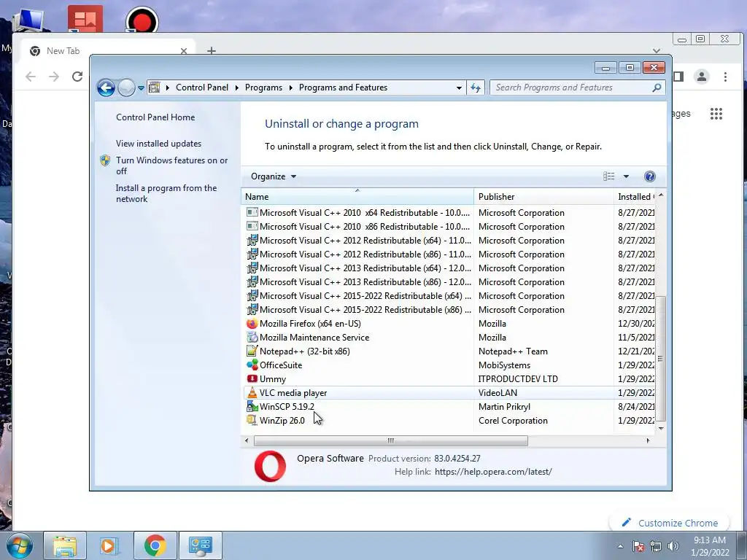Click the magnifier icon in search box
The width and height of the screenshot is (747, 560).
tap(657, 87)
